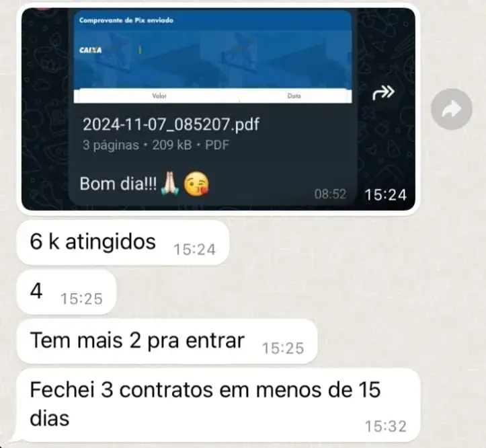This screenshot has width=486, height=448.
Task: Click the PDF details line showing 209 kB
Action: click(156, 145)
